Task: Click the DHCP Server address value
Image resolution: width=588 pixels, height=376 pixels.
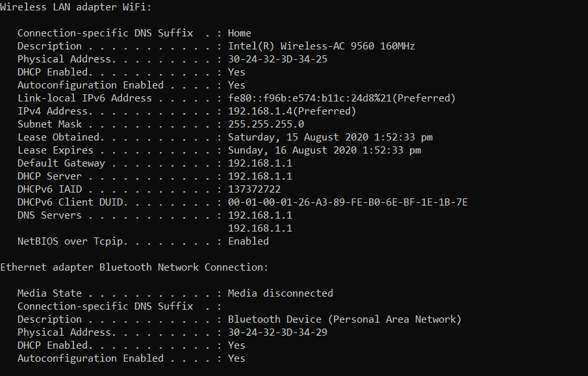Action: (x=260, y=176)
